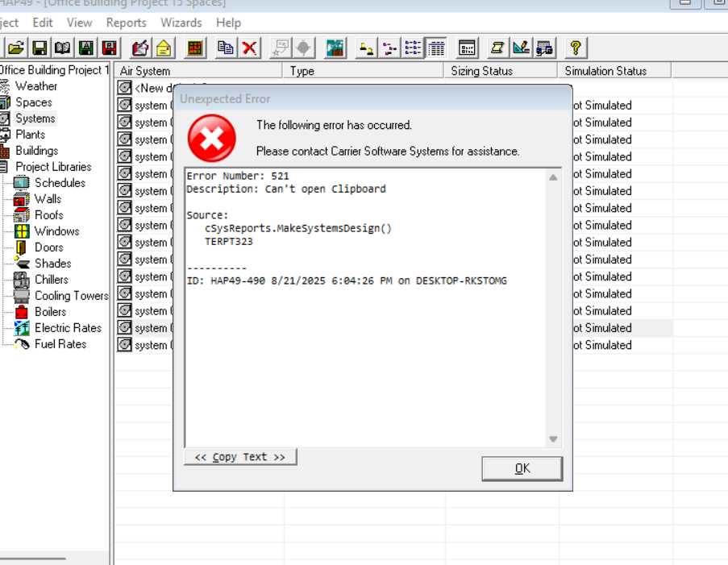Click the open book toolbar icon
This screenshot has height=565, width=728.
pos(63,48)
